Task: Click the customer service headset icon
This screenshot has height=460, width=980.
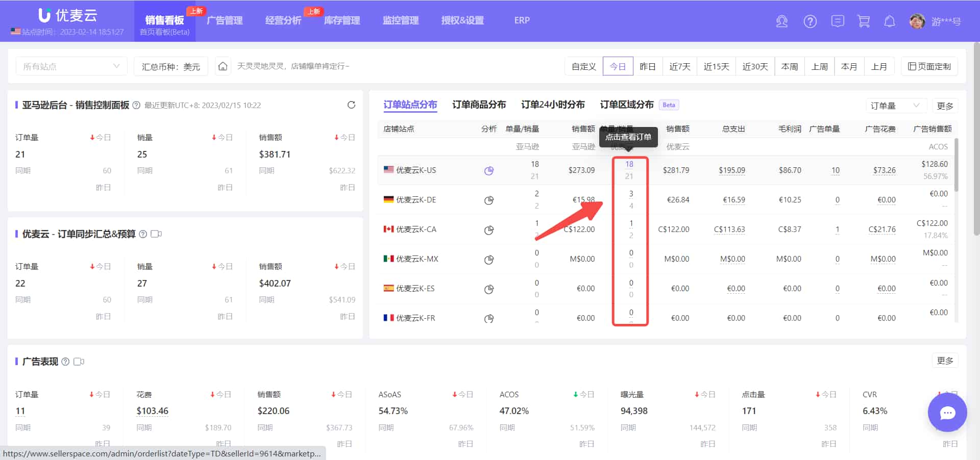Action: pyautogui.click(x=781, y=21)
